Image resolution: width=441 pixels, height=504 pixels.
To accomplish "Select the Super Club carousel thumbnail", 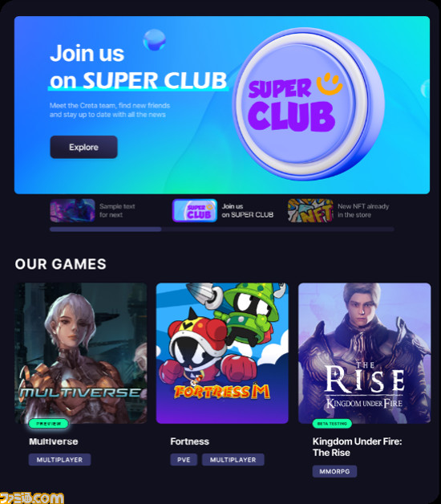I will pyautogui.click(x=195, y=210).
